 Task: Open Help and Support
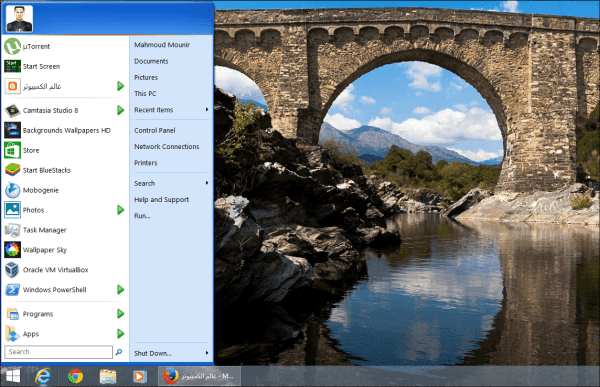click(161, 199)
